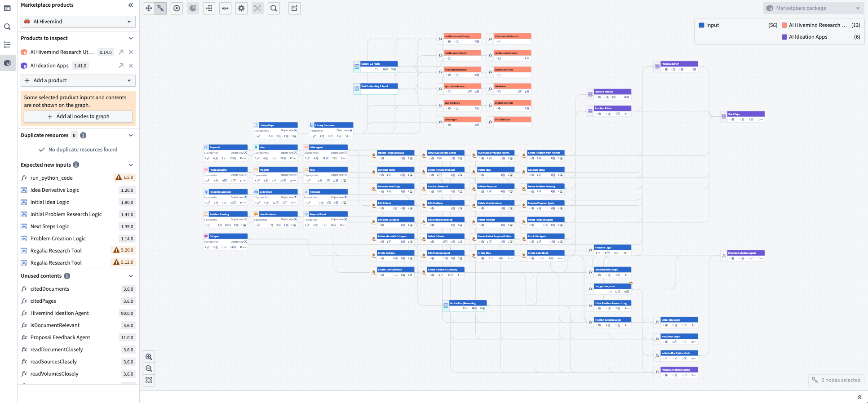Select readDocumentClosely unused content
The image size is (868, 403).
[x=78, y=350]
